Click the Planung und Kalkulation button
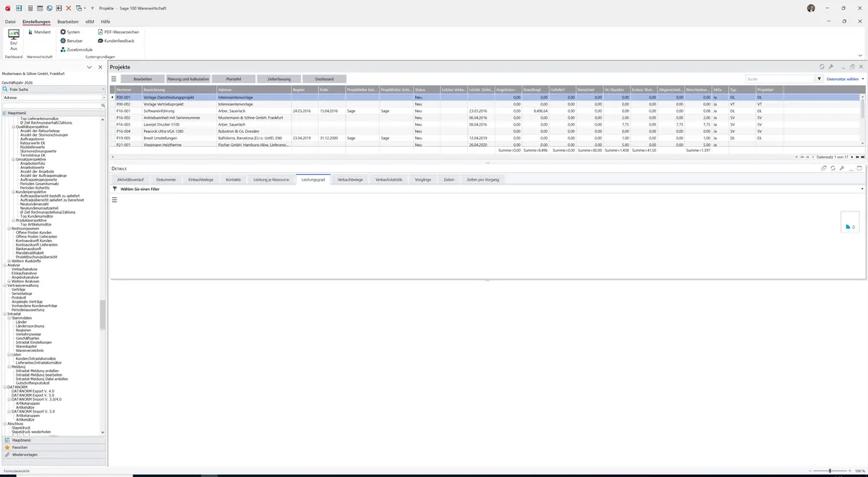The width and height of the screenshot is (868, 477). tap(188, 79)
